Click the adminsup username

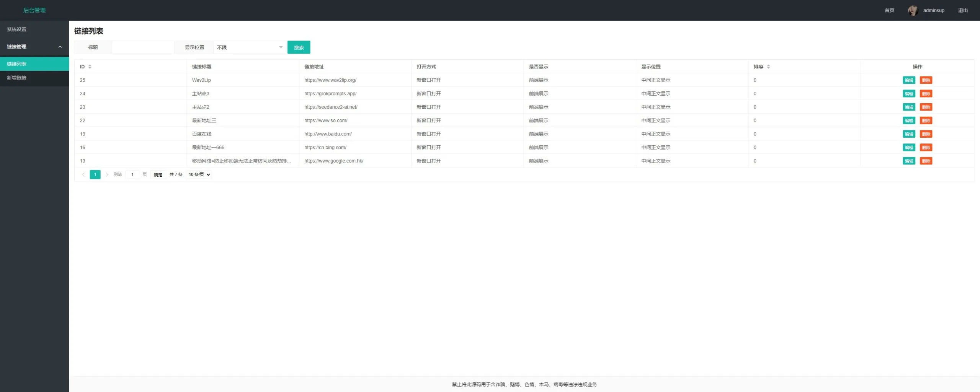point(934,10)
